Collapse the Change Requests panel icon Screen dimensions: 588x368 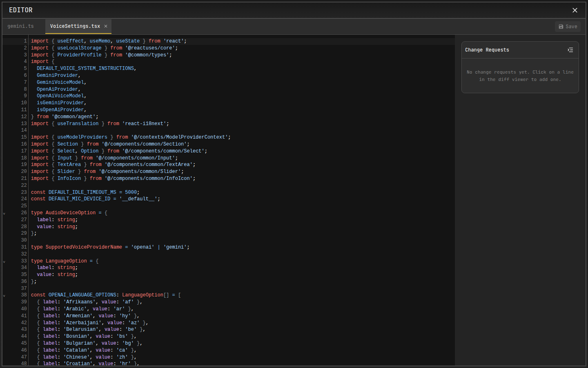click(x=570, y=50)
